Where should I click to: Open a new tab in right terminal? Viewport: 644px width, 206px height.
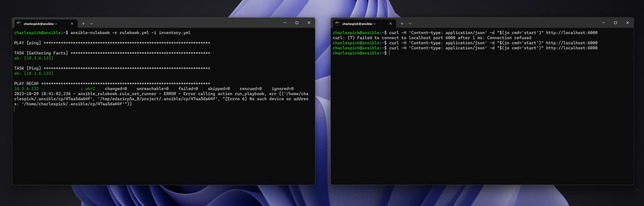402,24
